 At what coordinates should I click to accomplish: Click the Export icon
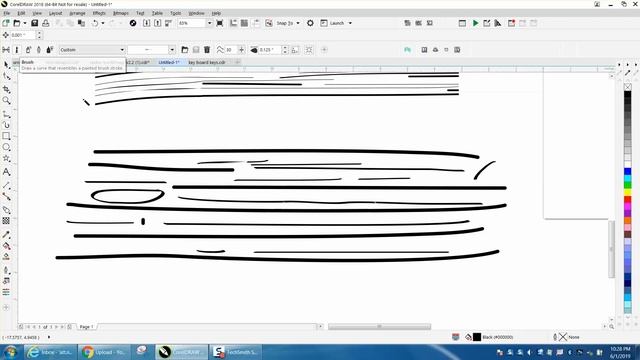click(x=158, y=23)
